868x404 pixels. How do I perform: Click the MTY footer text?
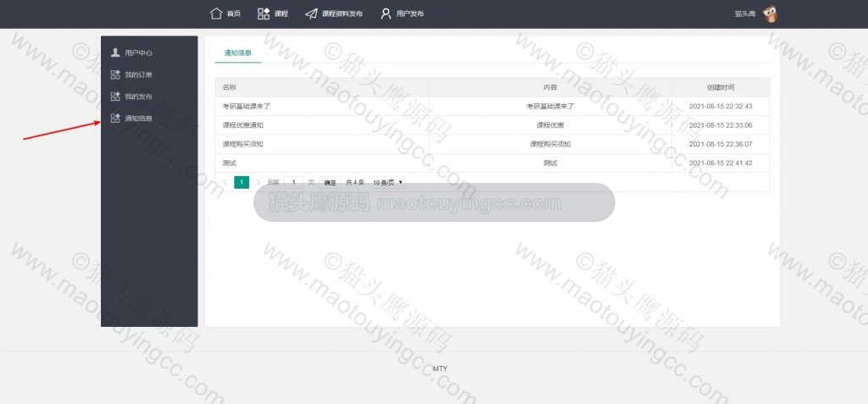(x=440, y=368)
